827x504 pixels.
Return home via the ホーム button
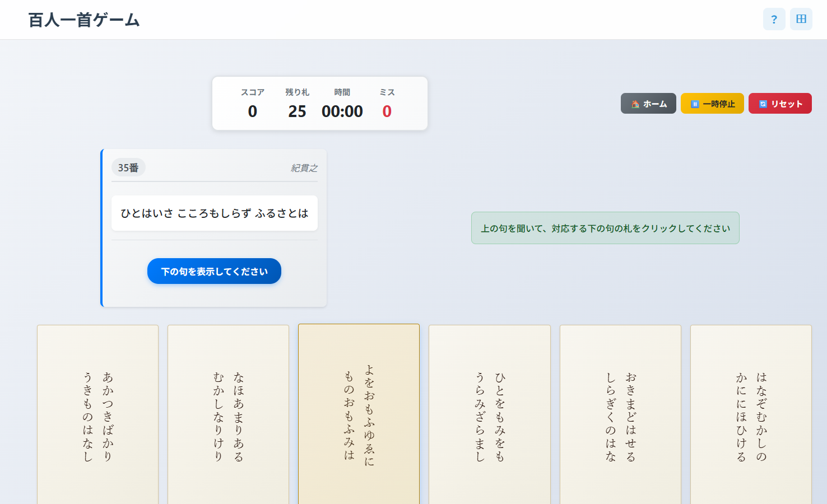tap(648, 103)
